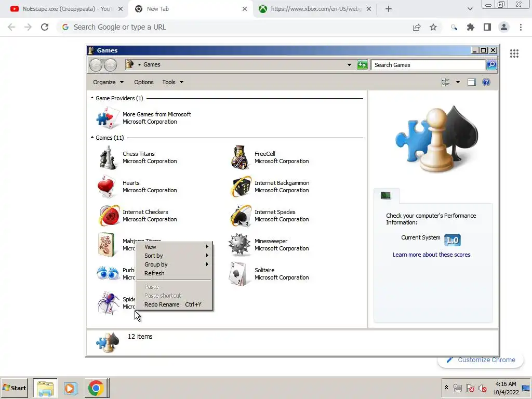Open the Chrome extensions puzzle icon
Image resolution: width=532 pixels, height=399 pixels.
tap(471, 27)
